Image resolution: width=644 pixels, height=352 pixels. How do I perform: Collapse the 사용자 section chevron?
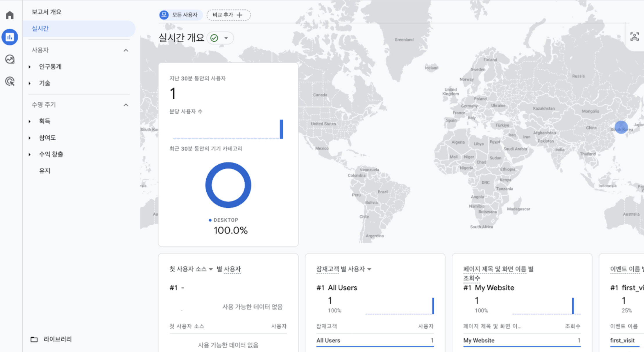click(x=126, y=50)
